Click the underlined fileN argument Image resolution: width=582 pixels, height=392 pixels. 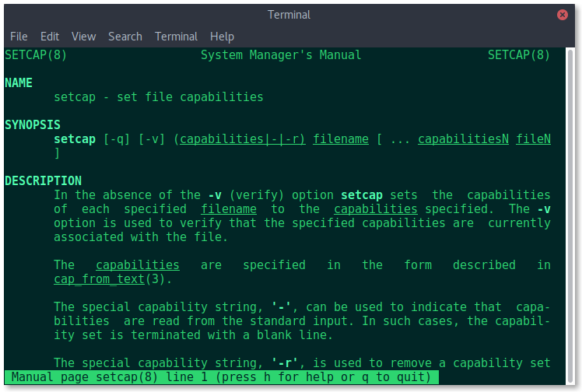point(534,138)
